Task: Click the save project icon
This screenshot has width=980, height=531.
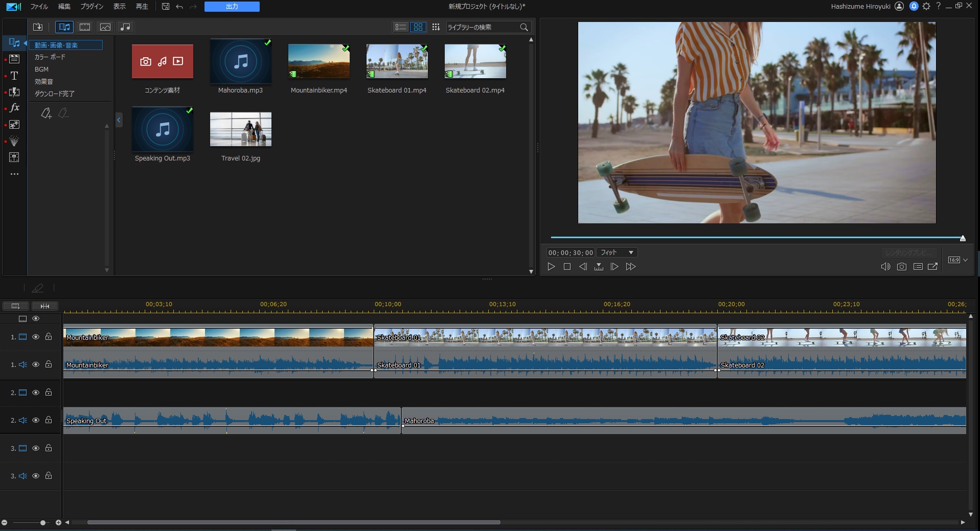Action: point(166,7)
